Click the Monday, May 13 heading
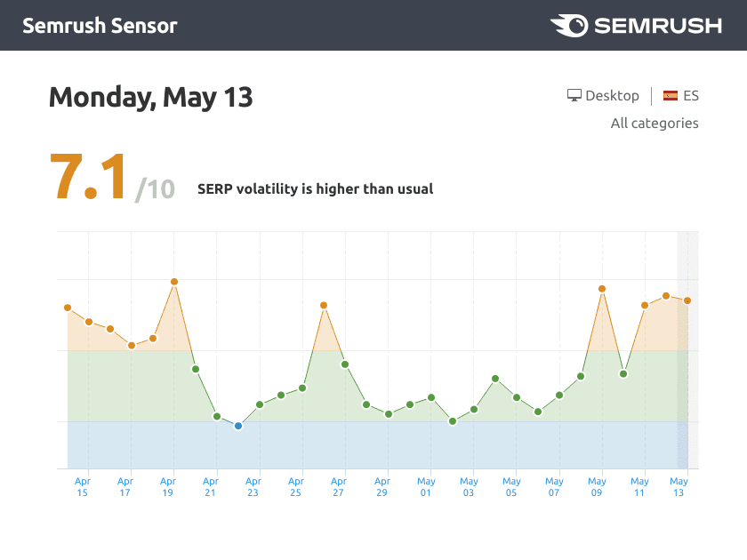This screenshot has height=560, width=747. 150,96
